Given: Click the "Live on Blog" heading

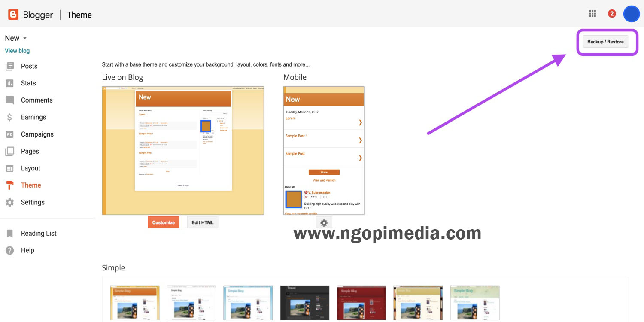Looking at the screenshot, I should coord(122,77).
